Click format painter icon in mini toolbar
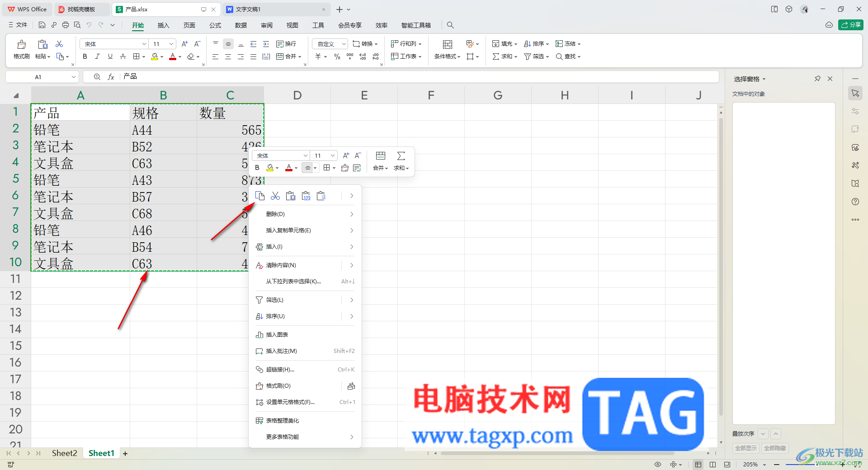 pos(345,168)
